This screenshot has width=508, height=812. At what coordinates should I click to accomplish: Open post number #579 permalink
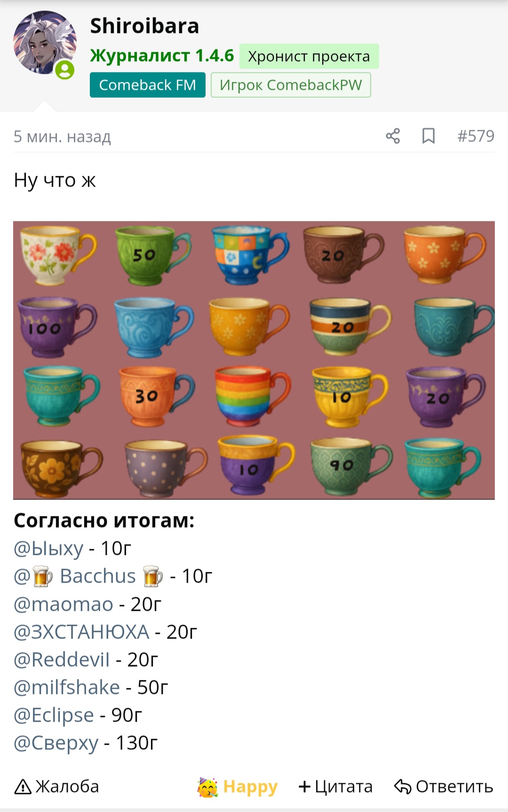[x=476, y=136]
